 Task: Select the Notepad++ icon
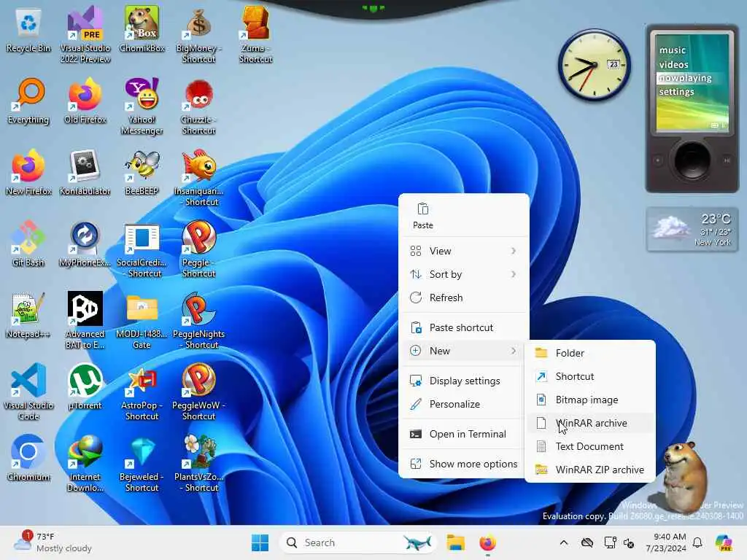pos(28,315)
